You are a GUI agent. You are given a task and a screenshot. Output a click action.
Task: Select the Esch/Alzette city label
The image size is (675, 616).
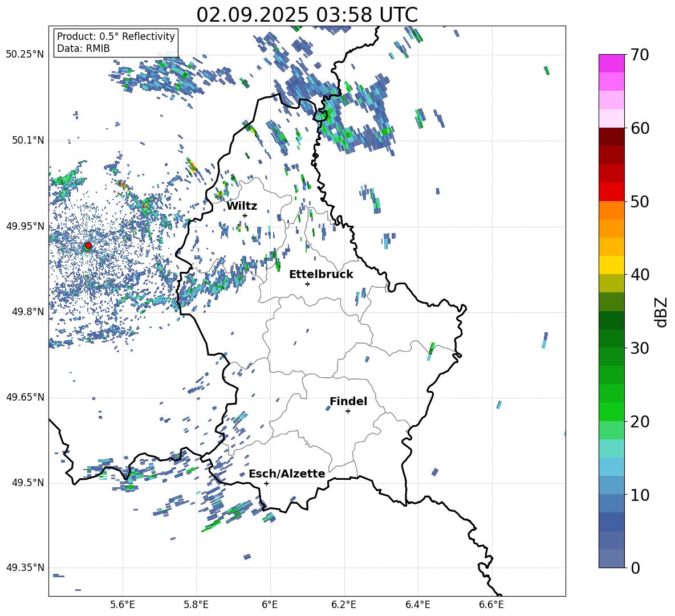287,474
